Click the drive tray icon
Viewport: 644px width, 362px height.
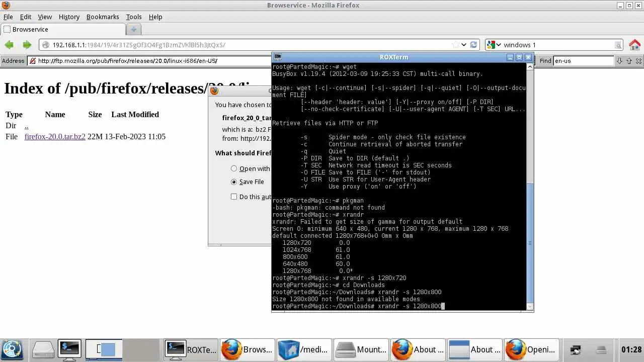click(x=601, y=350)
